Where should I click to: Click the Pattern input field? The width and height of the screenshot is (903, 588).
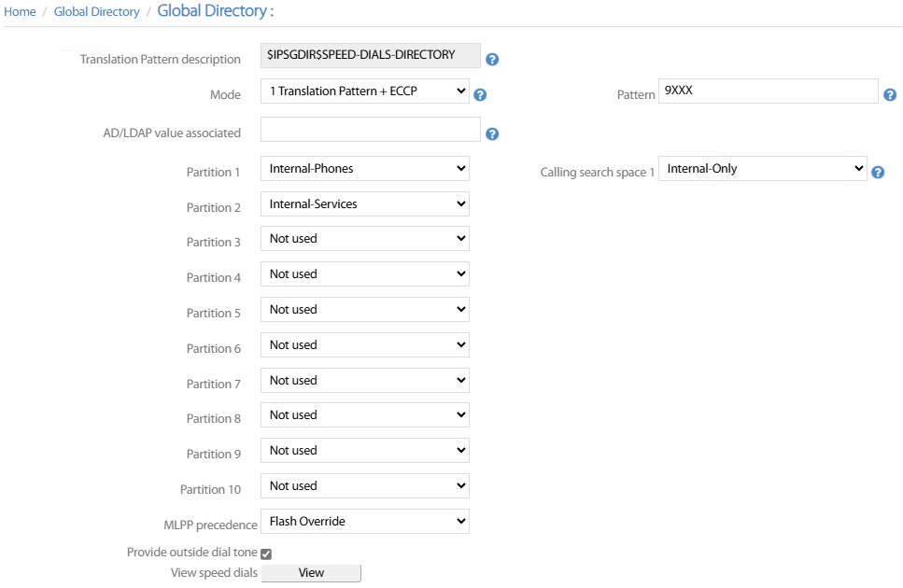pyautogui.click(x=769, y=91)
